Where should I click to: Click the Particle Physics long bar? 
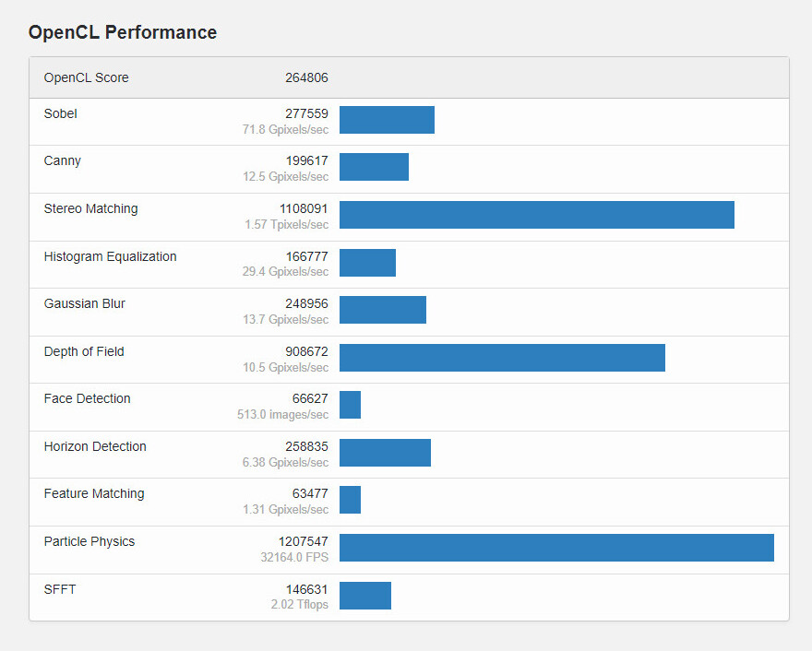556,548
